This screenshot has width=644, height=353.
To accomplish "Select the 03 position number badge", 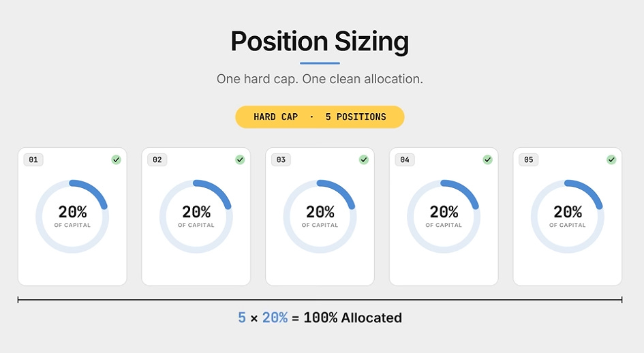I will (281, 160).
